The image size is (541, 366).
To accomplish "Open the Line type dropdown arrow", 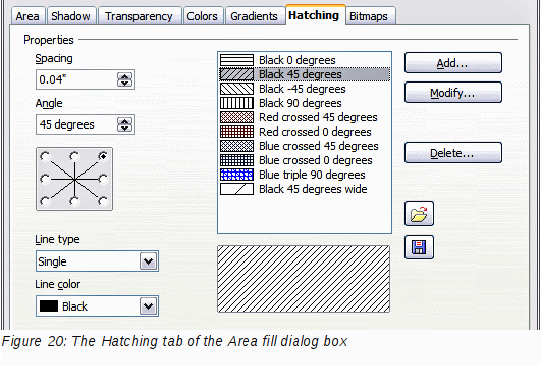I will [149, 261].
